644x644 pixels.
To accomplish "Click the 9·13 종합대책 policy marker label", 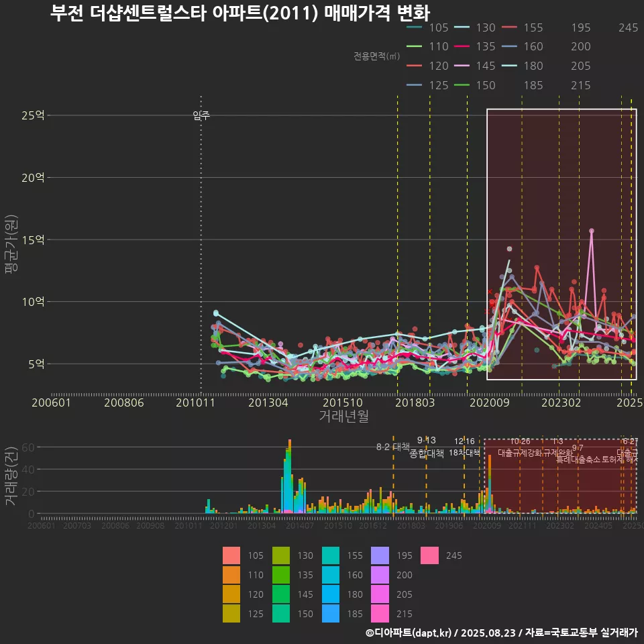I will tap(427, 447).
